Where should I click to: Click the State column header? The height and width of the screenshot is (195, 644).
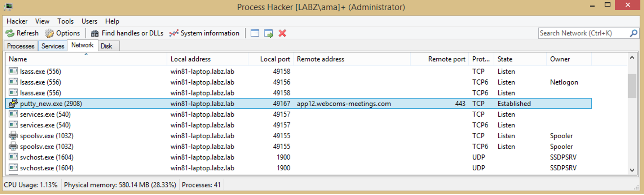pos(505,59)
